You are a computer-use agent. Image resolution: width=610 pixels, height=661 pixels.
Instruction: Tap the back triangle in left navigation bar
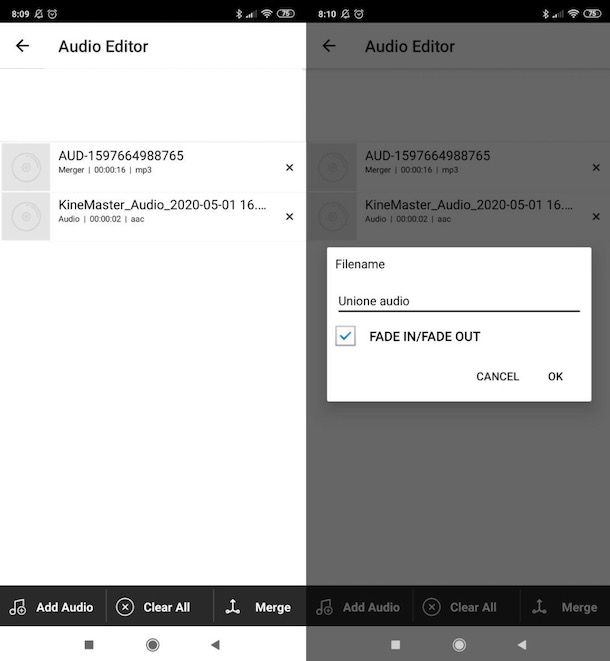215,645
